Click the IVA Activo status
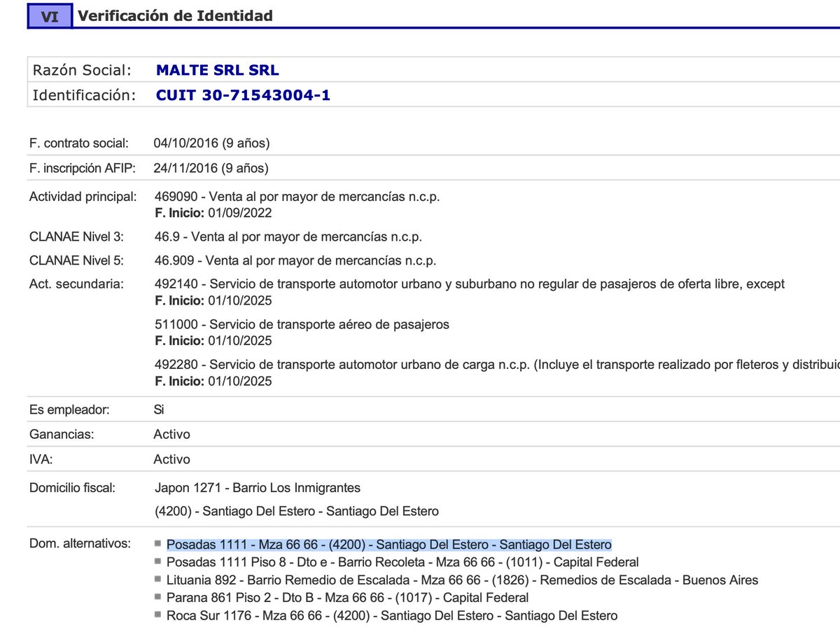This screenshot has height=630, width=840. [x=170, y=459]
